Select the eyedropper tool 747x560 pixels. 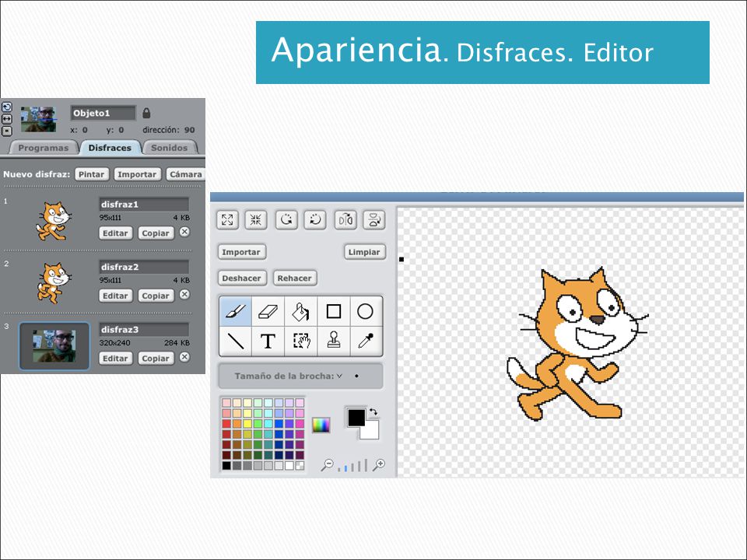coord(366,341)
